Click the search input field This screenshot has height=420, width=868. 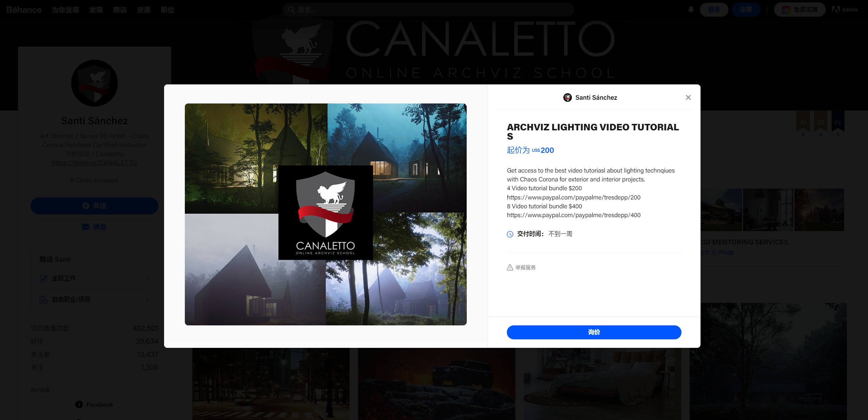point(428,10)
